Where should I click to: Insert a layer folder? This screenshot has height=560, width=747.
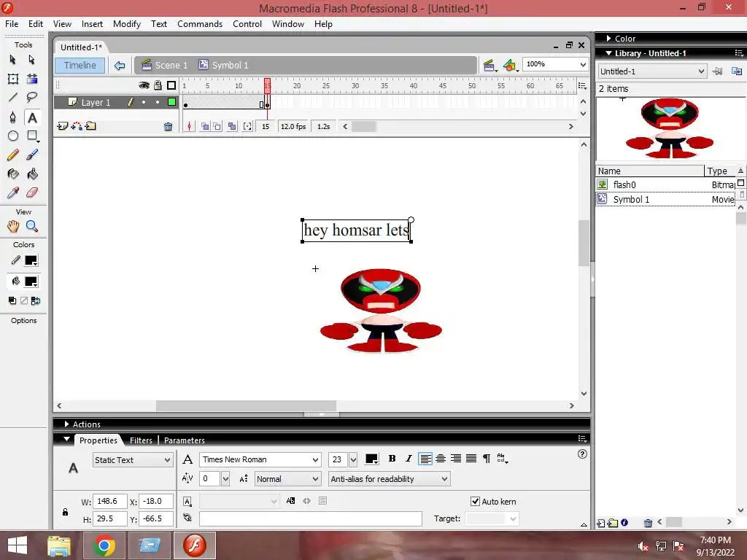point(90,126)
